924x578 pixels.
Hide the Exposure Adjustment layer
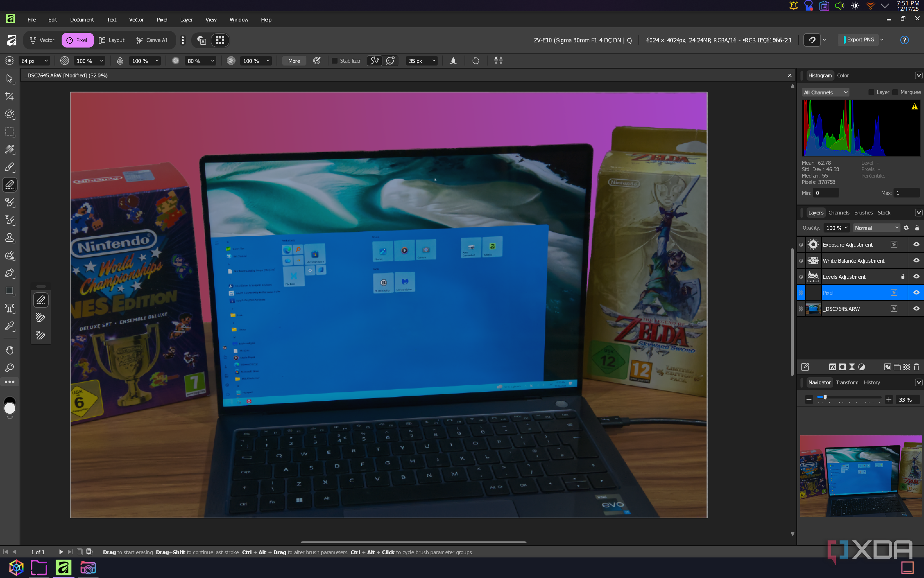click(x=916, y=245)
